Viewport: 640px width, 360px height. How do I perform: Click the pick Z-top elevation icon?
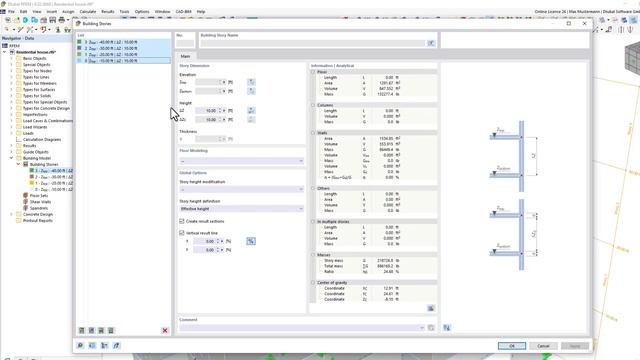[251, 82]
